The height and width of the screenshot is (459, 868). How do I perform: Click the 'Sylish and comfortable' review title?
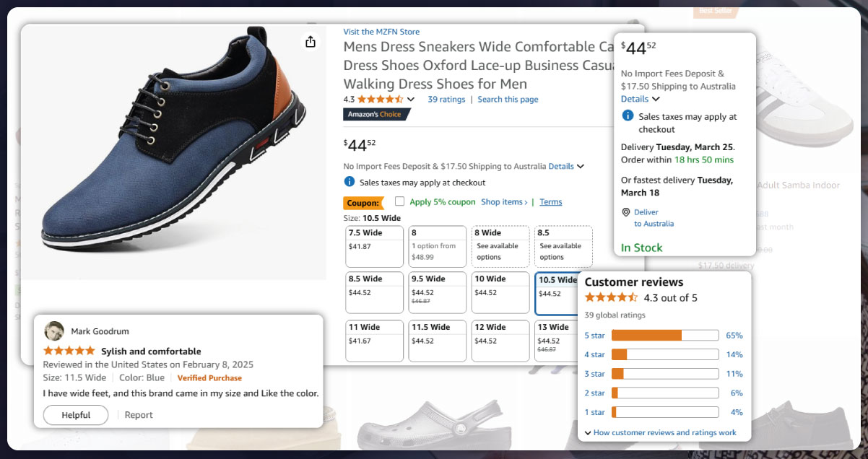pos(151,351)
